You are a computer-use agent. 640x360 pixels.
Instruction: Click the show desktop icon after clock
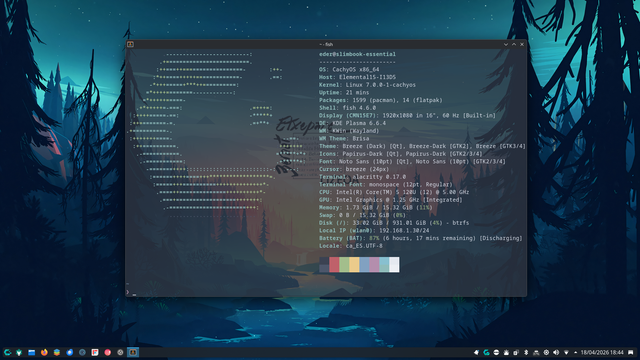[631, 352]
